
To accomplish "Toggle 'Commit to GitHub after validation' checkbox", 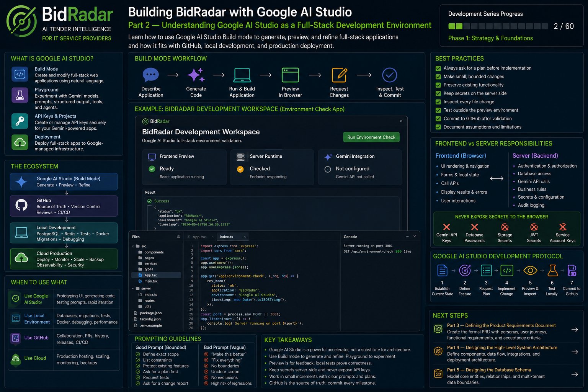I will pyautogui.click(x=438, y=119).
